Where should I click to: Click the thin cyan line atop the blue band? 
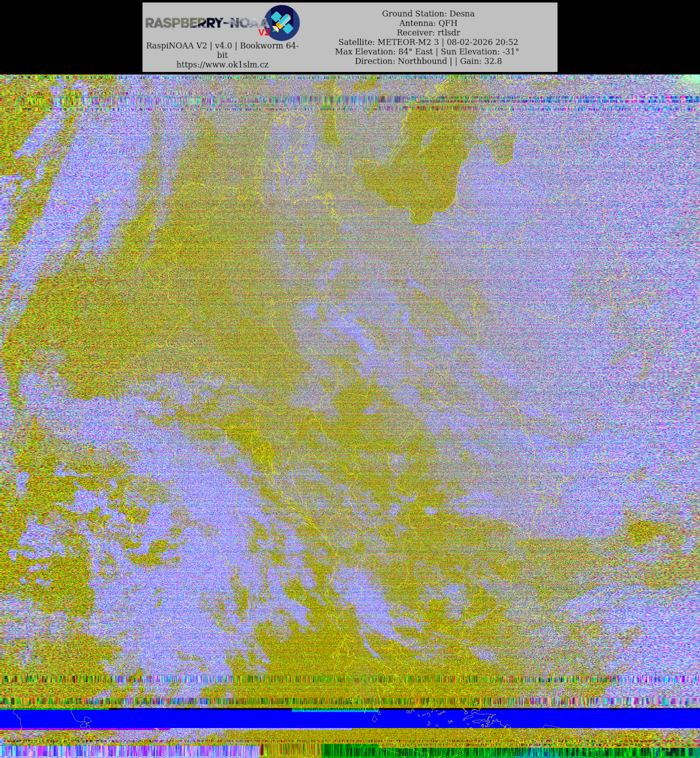tap(329, 711)
